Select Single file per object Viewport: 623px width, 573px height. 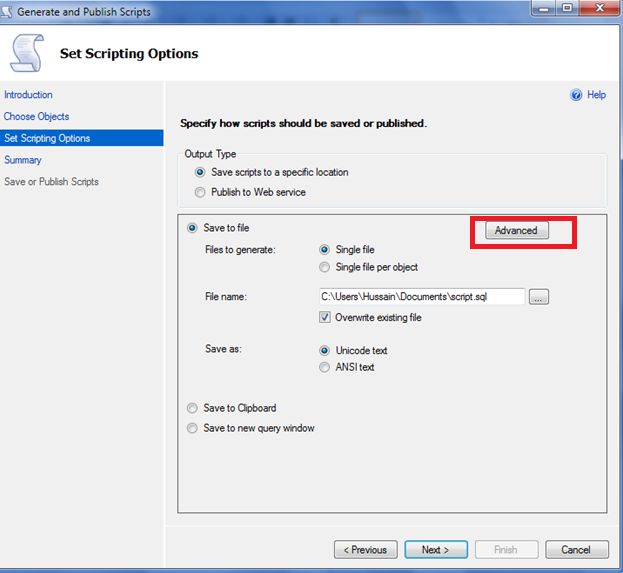(x=324, y=267)
